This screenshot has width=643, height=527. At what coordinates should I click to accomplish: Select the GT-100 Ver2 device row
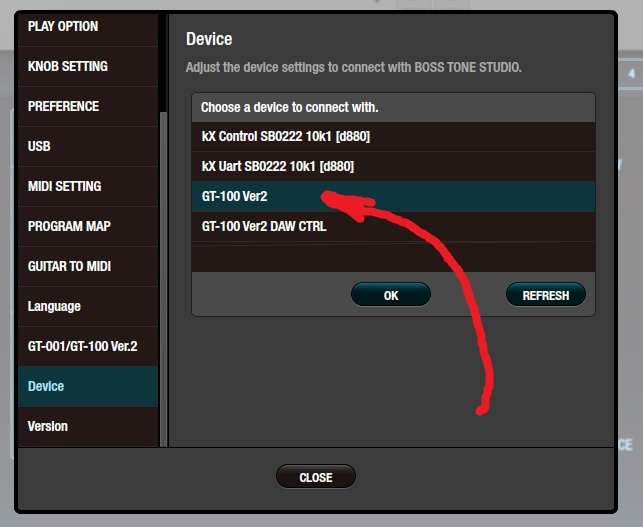(393, 196)
